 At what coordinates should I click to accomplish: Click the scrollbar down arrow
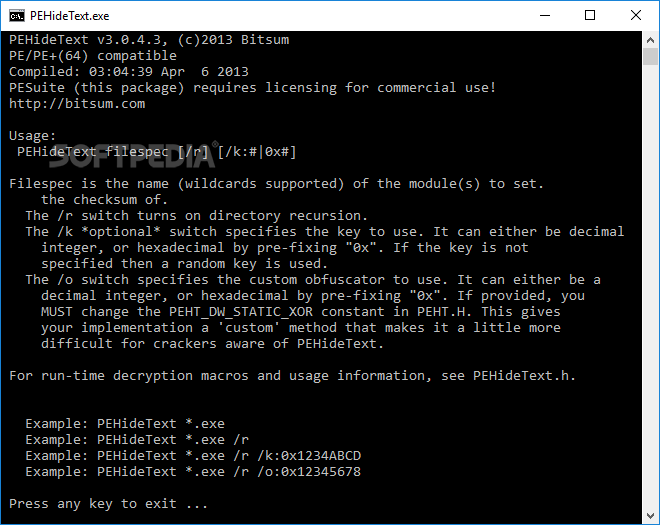[651, 517]
